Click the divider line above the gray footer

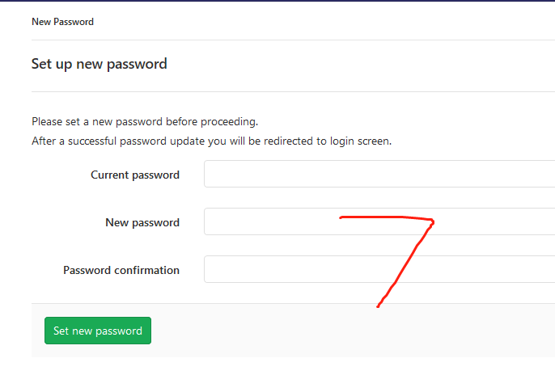(x=293, y=303)
